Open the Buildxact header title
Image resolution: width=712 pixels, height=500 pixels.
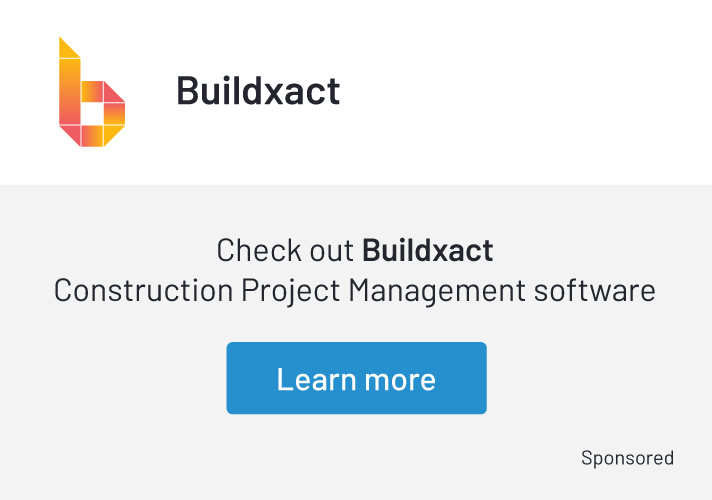(258, 91)
